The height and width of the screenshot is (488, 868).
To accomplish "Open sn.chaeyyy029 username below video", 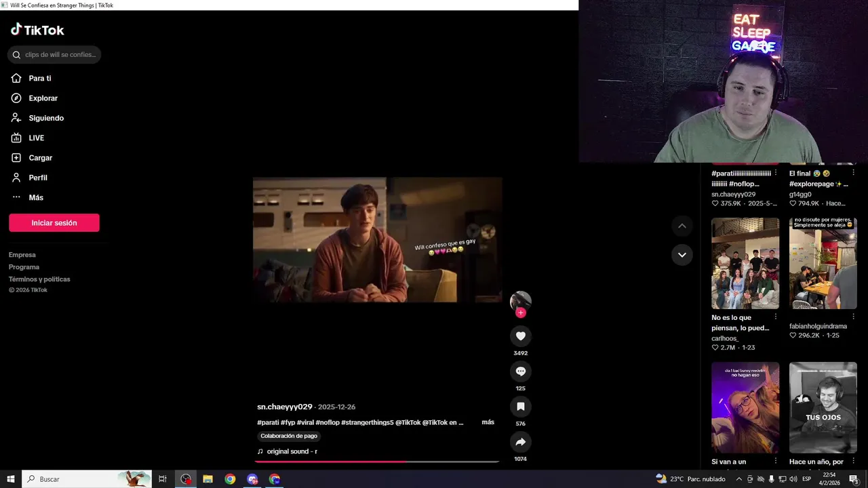I will (285, 407).
